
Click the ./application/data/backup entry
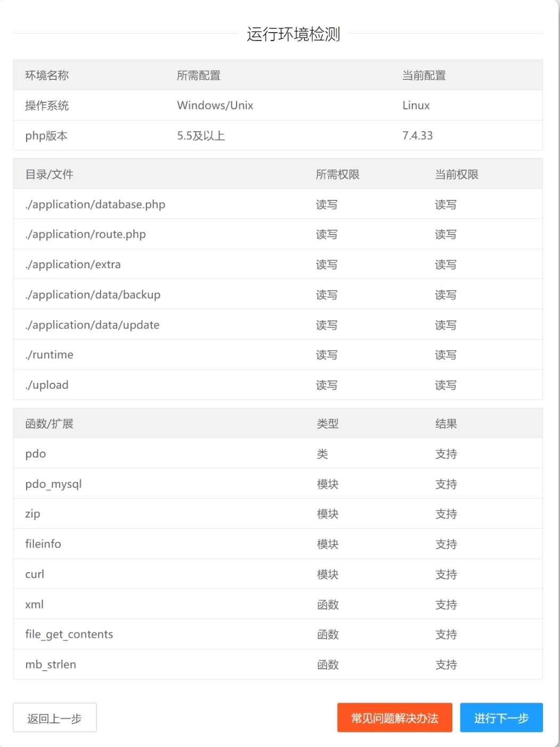(93, 294)
